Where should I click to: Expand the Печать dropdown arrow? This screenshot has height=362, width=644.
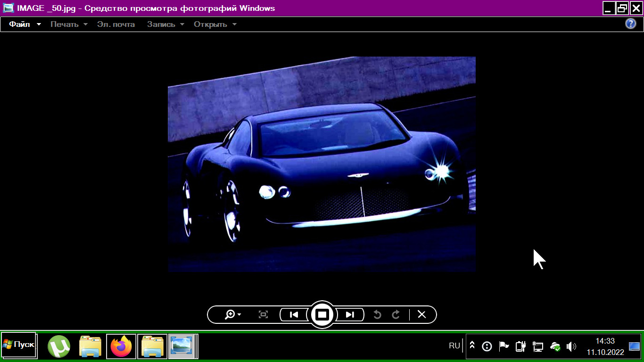point(85,25)
